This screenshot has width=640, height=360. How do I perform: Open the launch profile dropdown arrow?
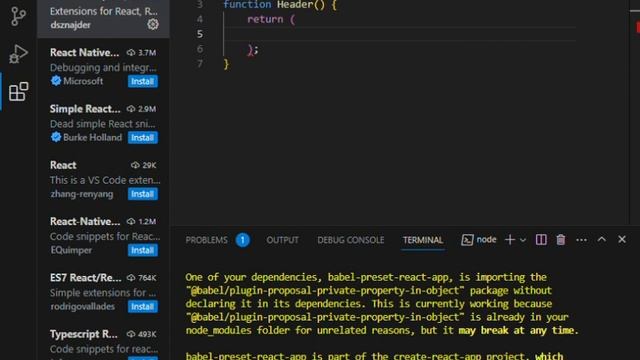tap(523, 240)
